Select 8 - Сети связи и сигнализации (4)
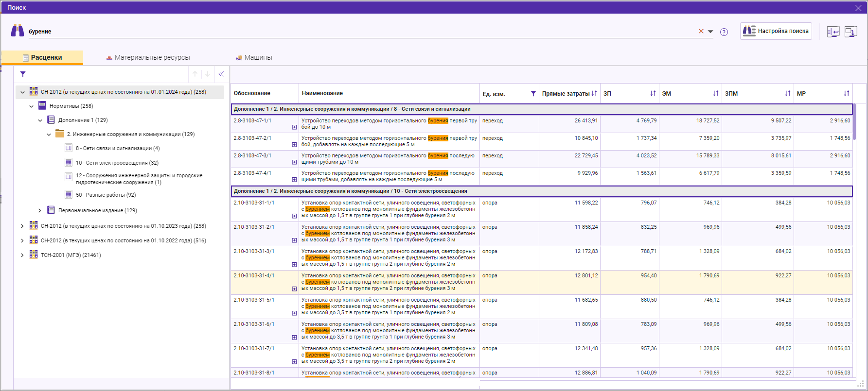Screen dimensions: 868x391 [118, 148]
